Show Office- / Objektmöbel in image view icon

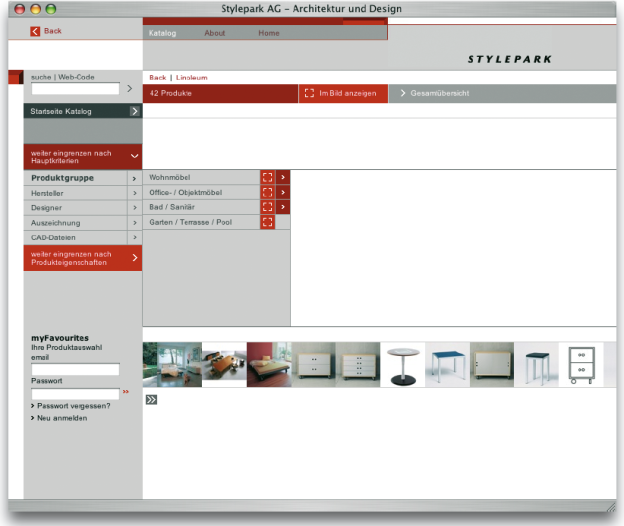[x=268, y=193]
